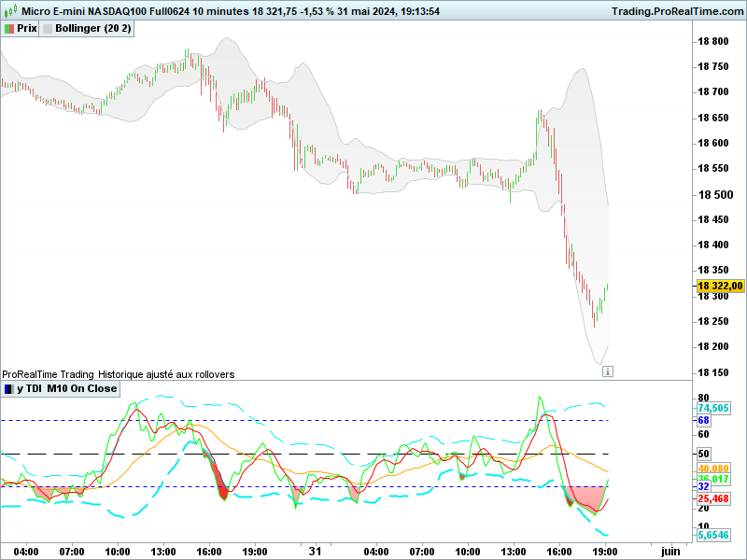
Task: Click the info icon at chart bottom right
Action: click(x=608, y=371)
